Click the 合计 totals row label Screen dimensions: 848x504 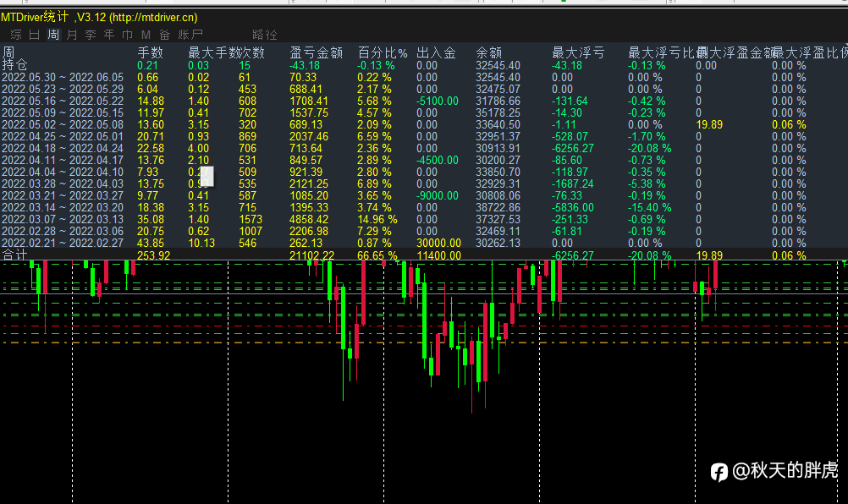coord(15,255)
